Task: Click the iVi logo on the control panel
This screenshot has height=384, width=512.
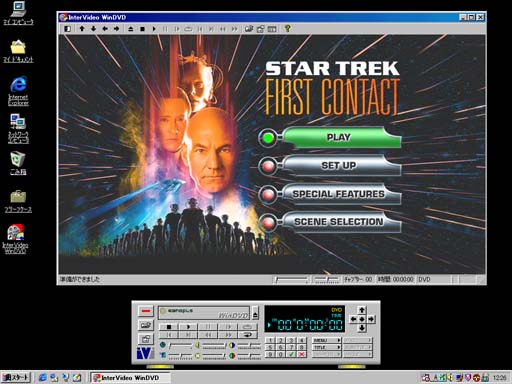Action: (x=145, y=353)
